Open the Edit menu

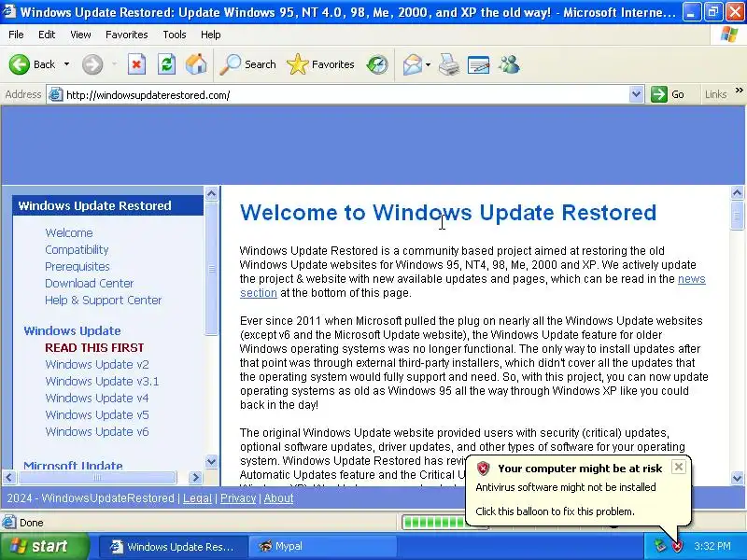[x=47, y=35]
